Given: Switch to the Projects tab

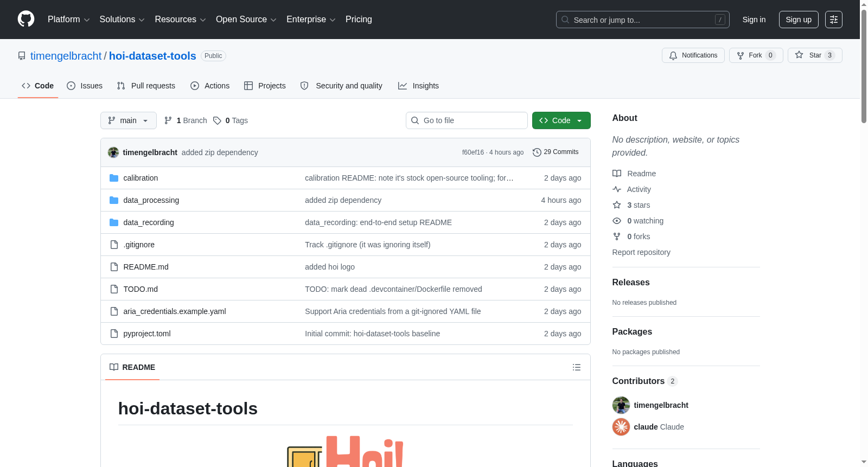Looking at the screenshot, I should pos(265,86).
